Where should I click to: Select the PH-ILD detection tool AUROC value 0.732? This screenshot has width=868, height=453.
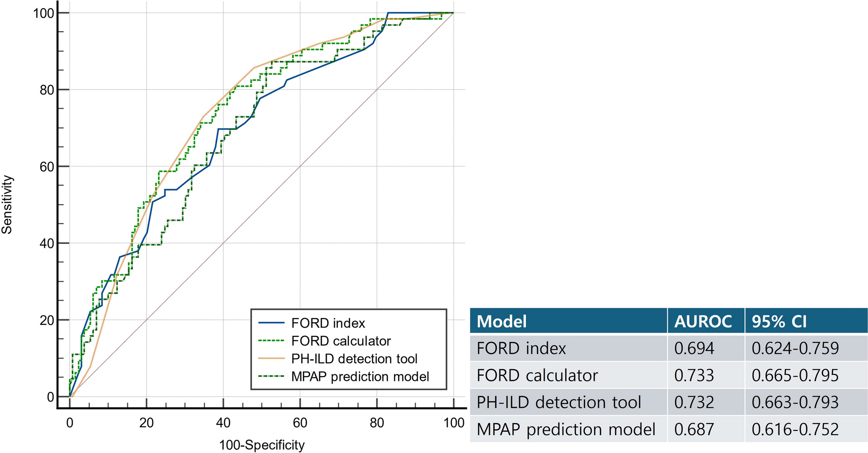coord(694,402)
